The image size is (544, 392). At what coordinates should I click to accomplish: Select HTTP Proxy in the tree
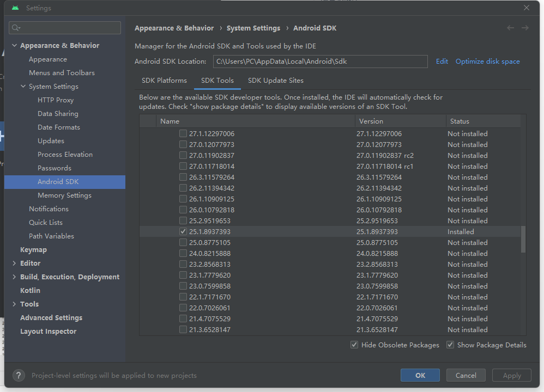point(56,100)
